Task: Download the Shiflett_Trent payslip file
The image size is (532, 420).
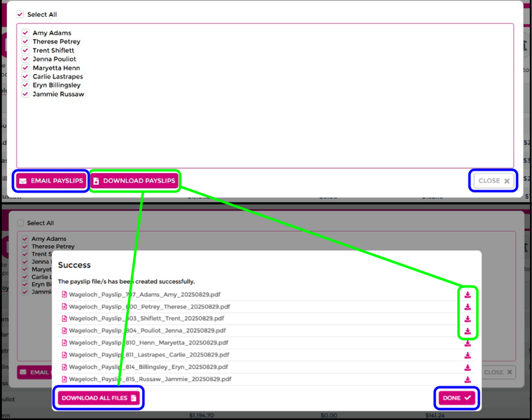Action: click(x=468, y=318)
